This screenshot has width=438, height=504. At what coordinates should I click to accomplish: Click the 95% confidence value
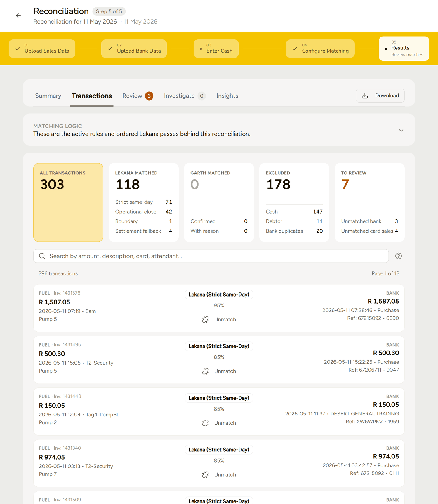click(x=219, y=306)
